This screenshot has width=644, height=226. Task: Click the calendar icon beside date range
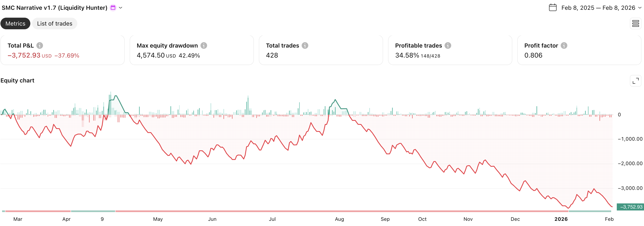[x=553, y=8]
